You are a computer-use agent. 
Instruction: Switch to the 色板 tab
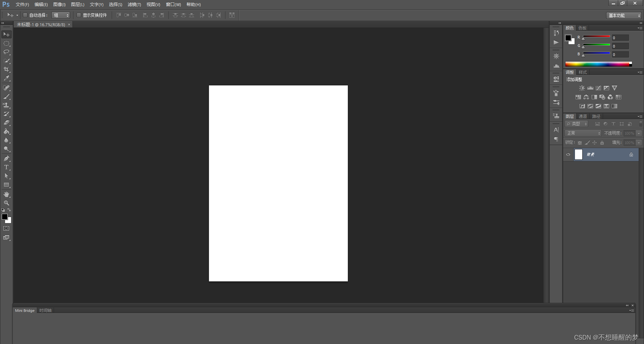click(583, 28)
